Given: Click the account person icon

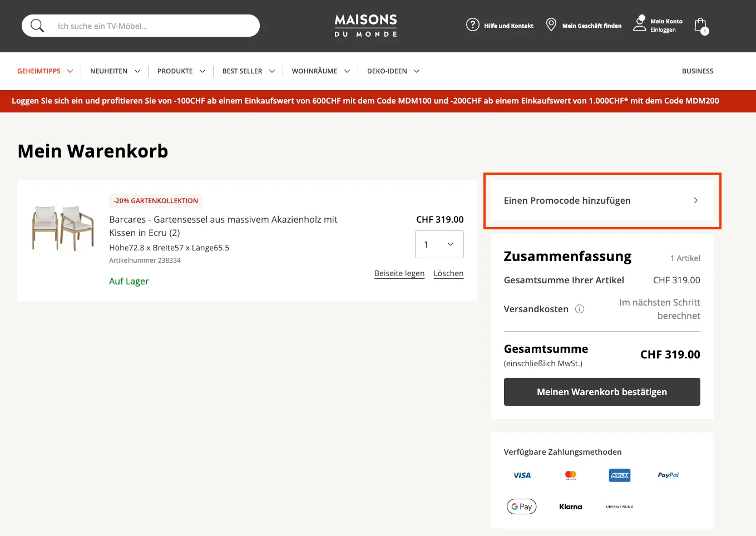Looking at the screenshot, I should pos(640,23).
